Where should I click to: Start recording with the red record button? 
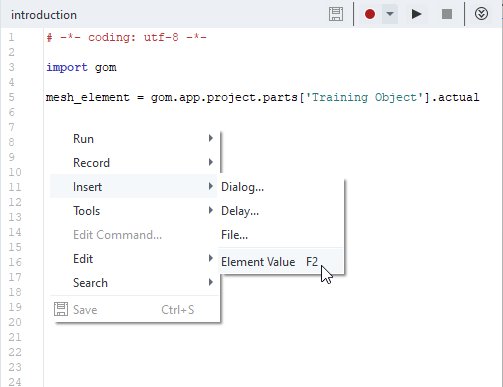pos(370,14)
